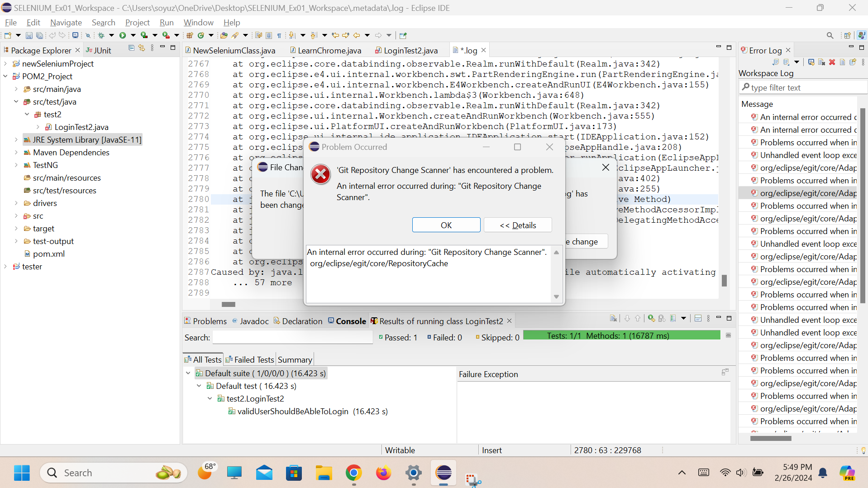Open dropdown arrow next to New icon
868x488 pixels.
click(18, 35)
